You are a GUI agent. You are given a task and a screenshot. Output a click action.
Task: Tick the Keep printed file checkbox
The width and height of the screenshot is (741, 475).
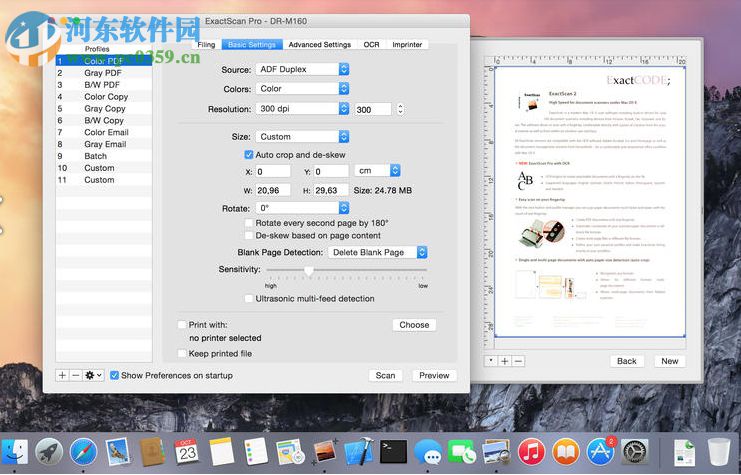click(x=182, y=353)
